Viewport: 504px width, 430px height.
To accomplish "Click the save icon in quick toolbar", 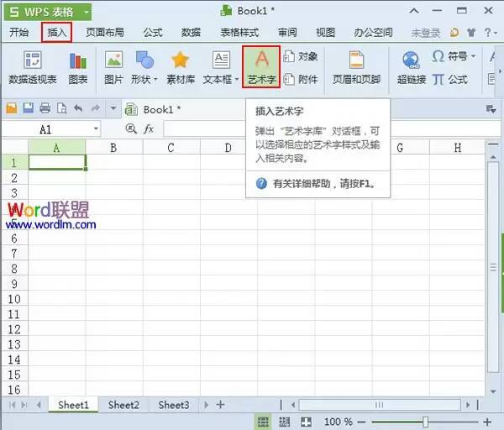I will [29, 108].
